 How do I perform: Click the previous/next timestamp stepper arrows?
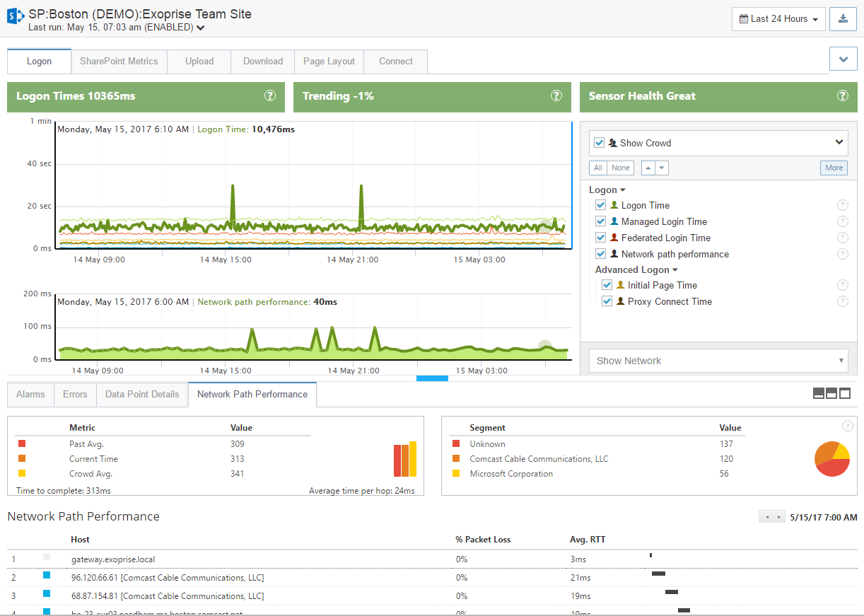(x=771, y=517)
